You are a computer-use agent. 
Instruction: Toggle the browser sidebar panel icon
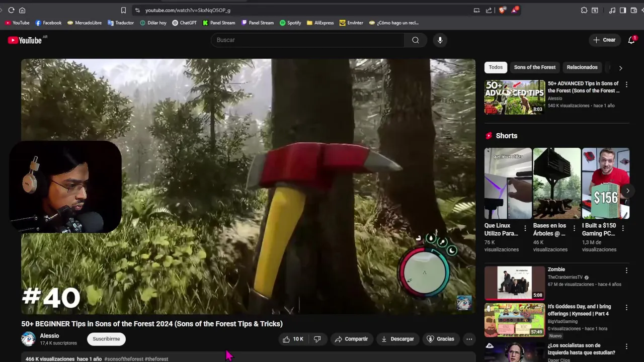click(622, 10)
